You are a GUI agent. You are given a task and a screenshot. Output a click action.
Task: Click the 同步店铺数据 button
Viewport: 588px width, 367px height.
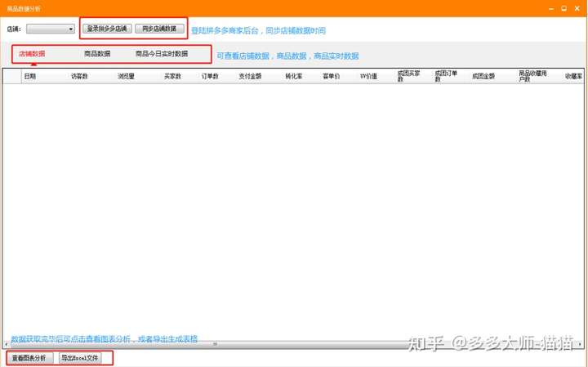click(x=159, y=29)
